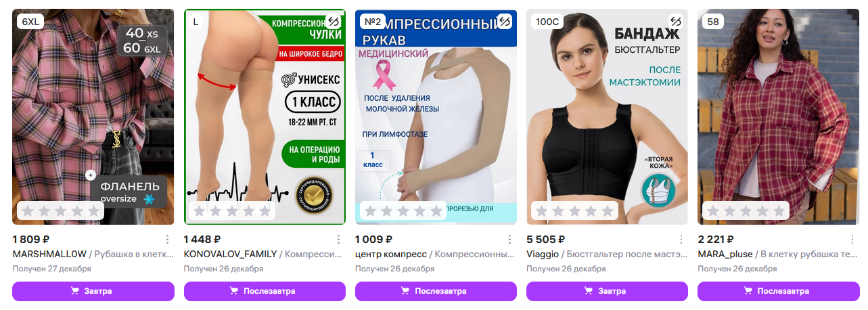Screen dimensions: 868x310
Task: Add compression stockings to cart via Послезавтра
Action: (x=265, y=291)
